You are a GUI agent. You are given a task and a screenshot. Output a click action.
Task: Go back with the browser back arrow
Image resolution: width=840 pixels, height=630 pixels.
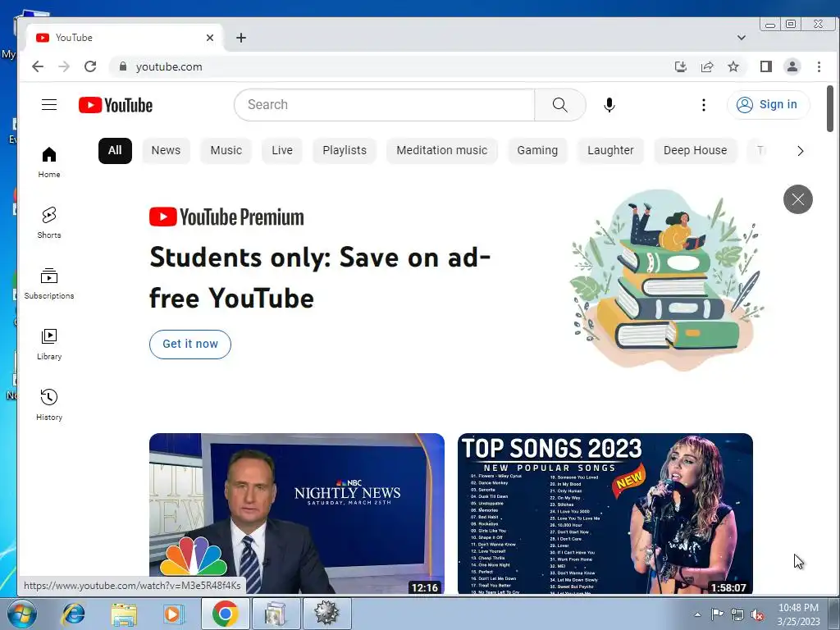(38, 66)
